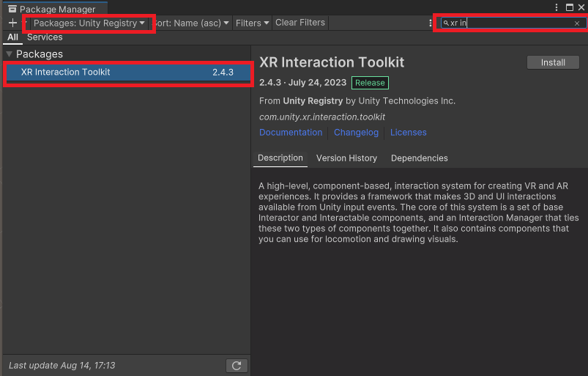Open the Dependencies tab
588x376 pixels.
420,158
